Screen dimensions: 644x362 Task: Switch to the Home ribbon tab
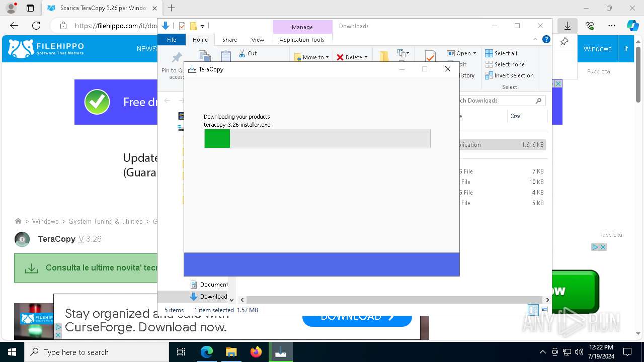pyautogui.click(x=200, y=40)
